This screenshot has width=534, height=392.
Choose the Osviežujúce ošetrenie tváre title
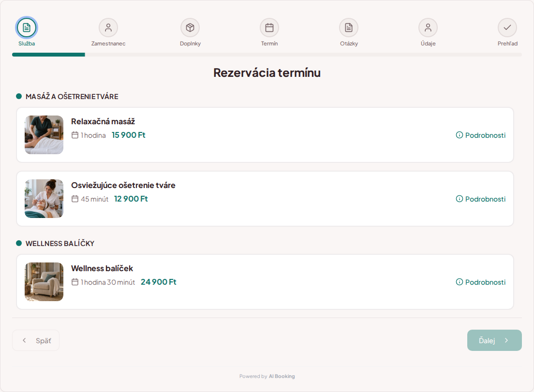(123, 185)
